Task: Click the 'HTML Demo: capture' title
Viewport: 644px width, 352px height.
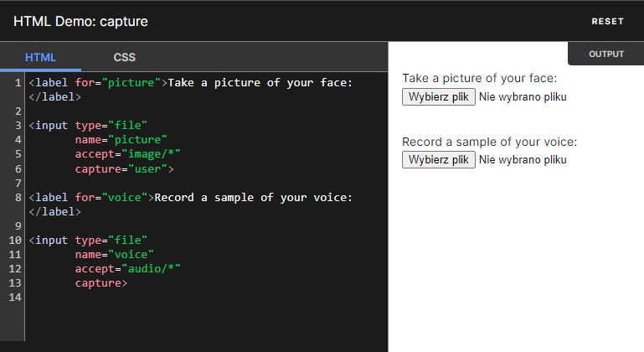Action: pyautogui.click(x=80, y=21)
